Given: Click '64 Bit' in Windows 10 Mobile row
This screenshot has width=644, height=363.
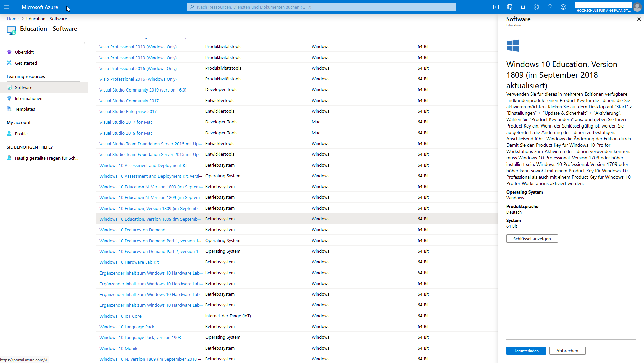Looking at the screenshot, I should 423,348.
